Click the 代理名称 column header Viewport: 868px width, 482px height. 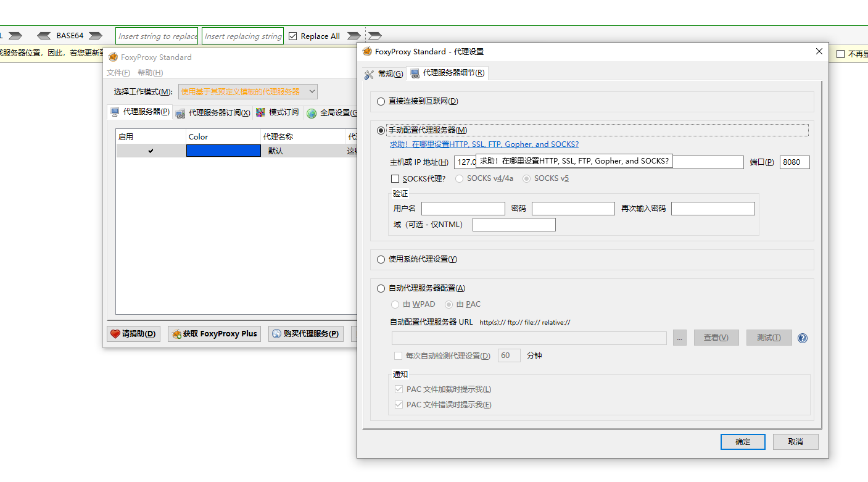[303, 136]
